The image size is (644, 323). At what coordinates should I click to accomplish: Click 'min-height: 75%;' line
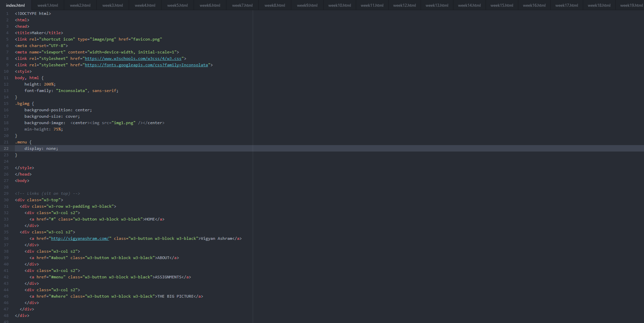44,129
